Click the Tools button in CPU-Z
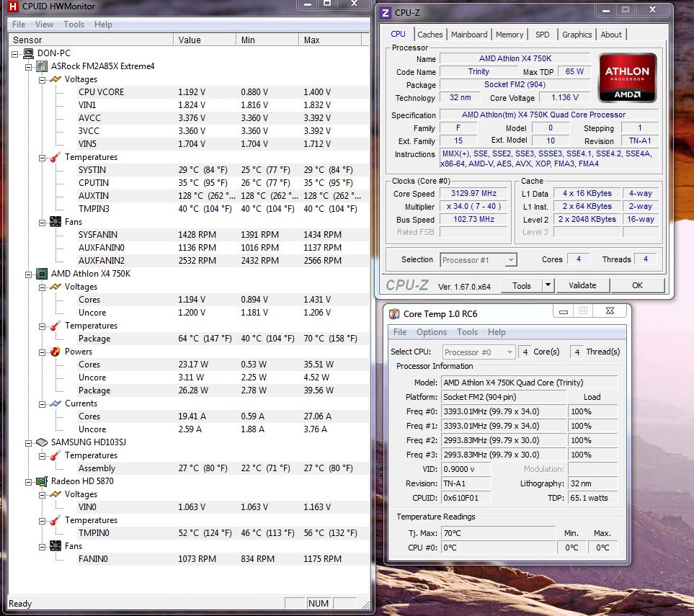The width and height of the screenshot is (694, 616). coord(521,286)
